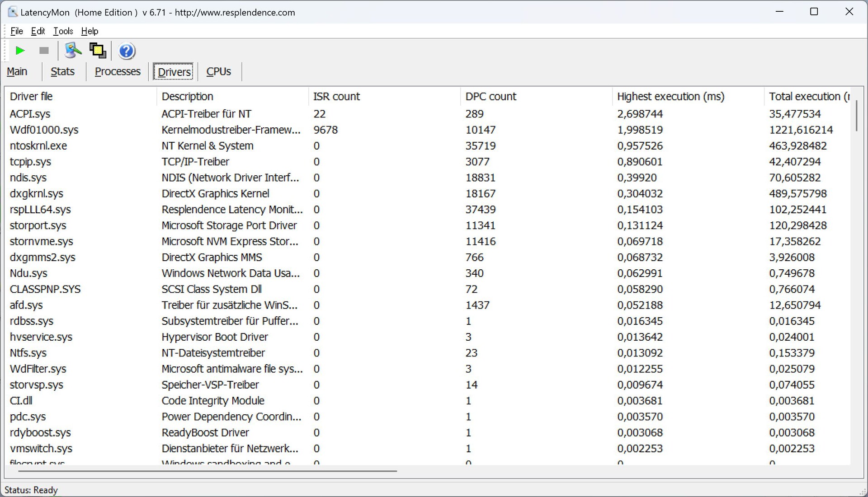Select the hvservice.sys driver row
The width and height of the screenshot is (868, 497).
tap(428, 337)
